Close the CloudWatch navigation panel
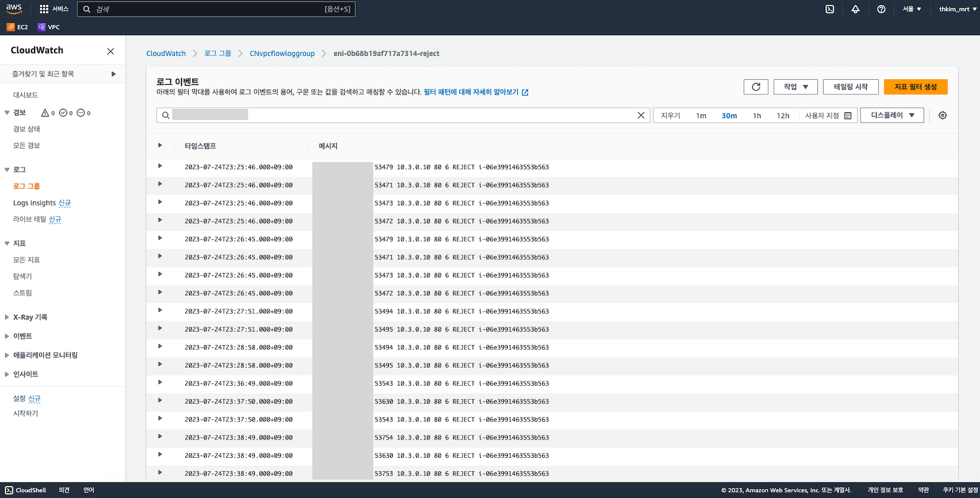The image size is (980, 498). 111,51
